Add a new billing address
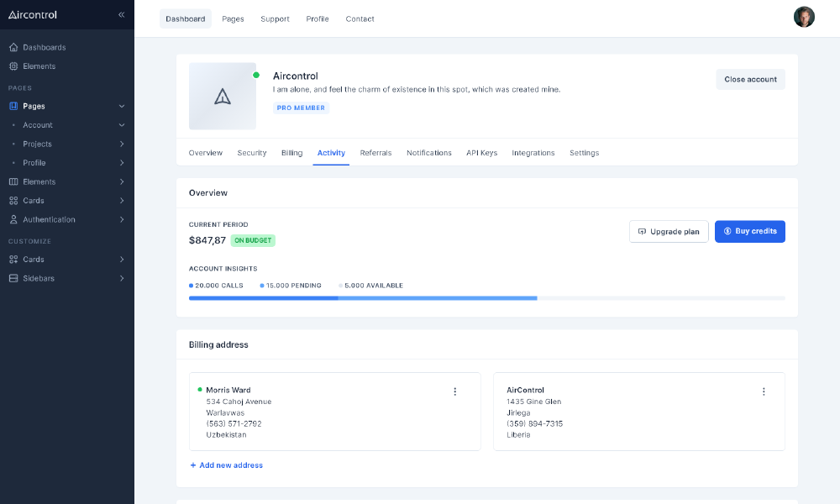The height and width of the screenshot is (504, 840). tap(227, 465)
